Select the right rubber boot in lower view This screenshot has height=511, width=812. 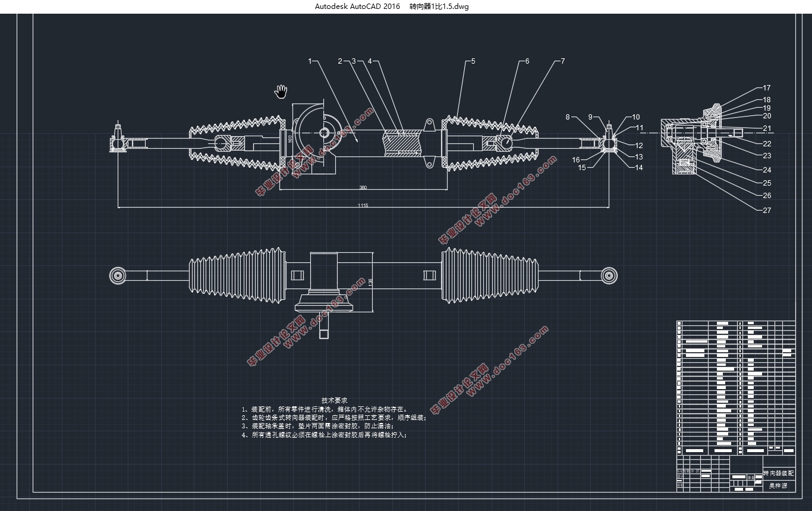[489, 275]
